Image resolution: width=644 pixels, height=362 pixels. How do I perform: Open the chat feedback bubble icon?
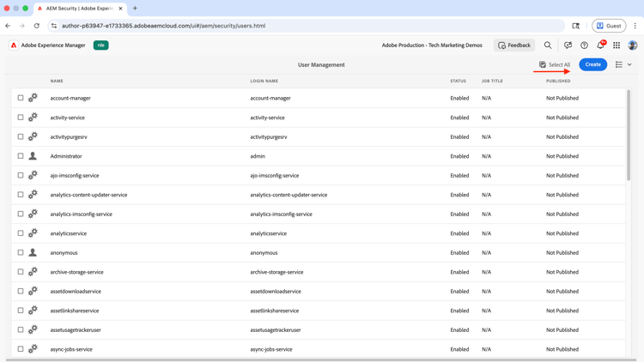[x=568, y=45]
